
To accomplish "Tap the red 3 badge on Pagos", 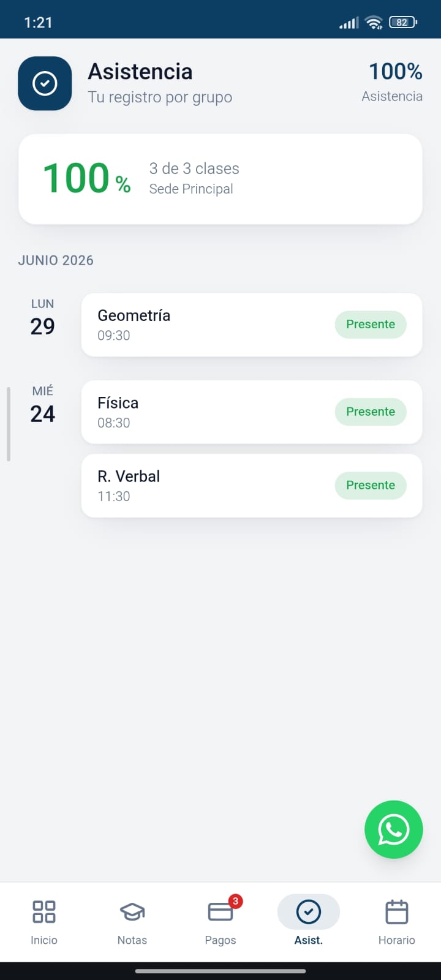I will click(x=235, y=901).
